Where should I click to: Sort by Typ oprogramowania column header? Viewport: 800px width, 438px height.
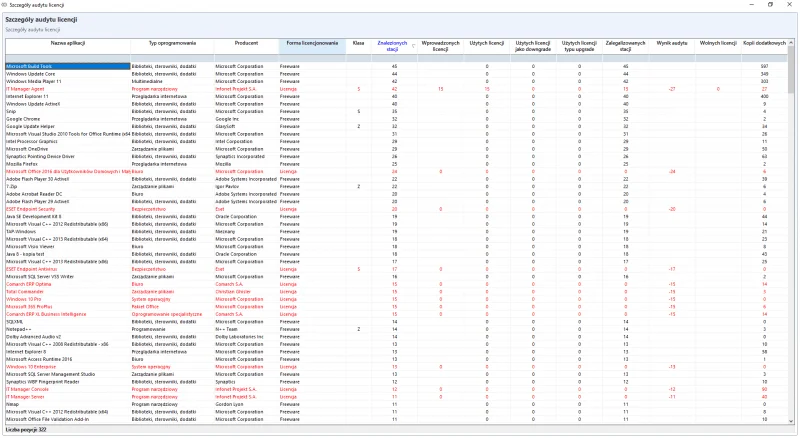tap(172, 46)
